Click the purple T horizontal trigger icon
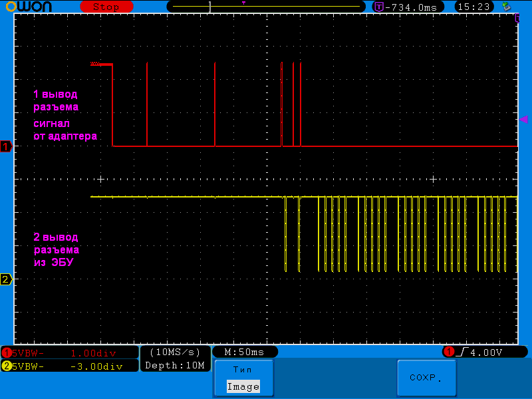Image resolution: width=532 pixels, height=399 pixels. pyautogui.click(x=378, y=7)
